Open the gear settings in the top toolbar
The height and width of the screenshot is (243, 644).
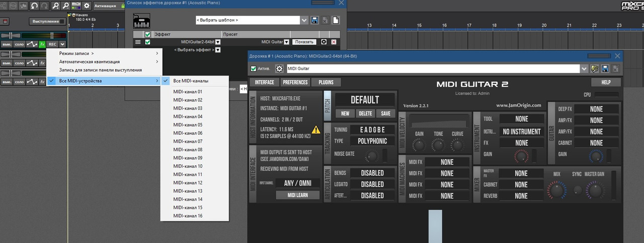point(87,6)
